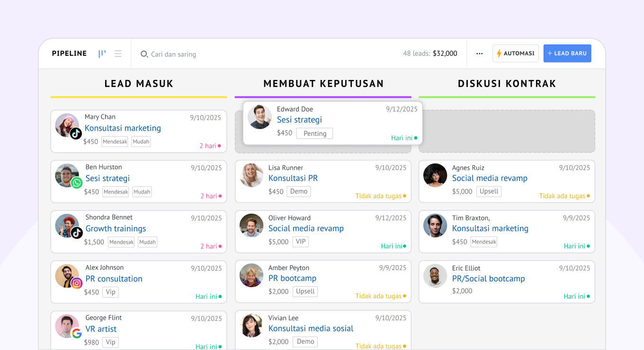This screenshot has width=644, height=350.
Task: Select the Lead Masuk column header
Action: (139, 84)
